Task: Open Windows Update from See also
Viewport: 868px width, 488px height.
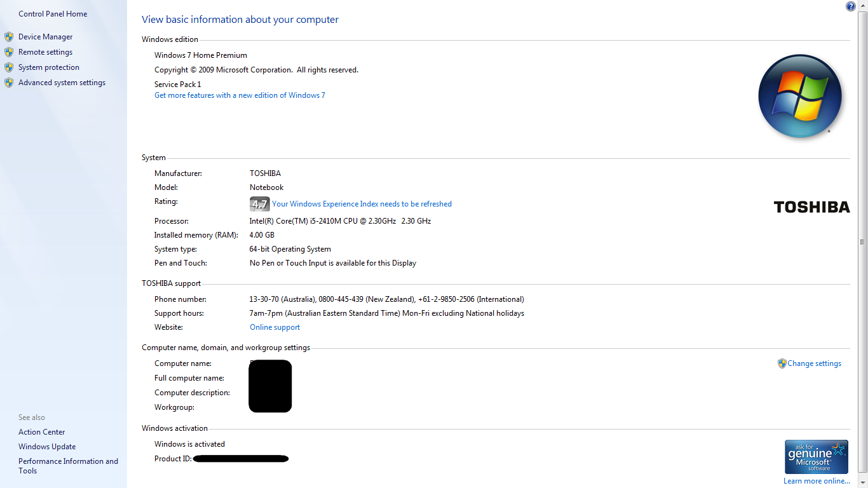Action: pos(47,447)
